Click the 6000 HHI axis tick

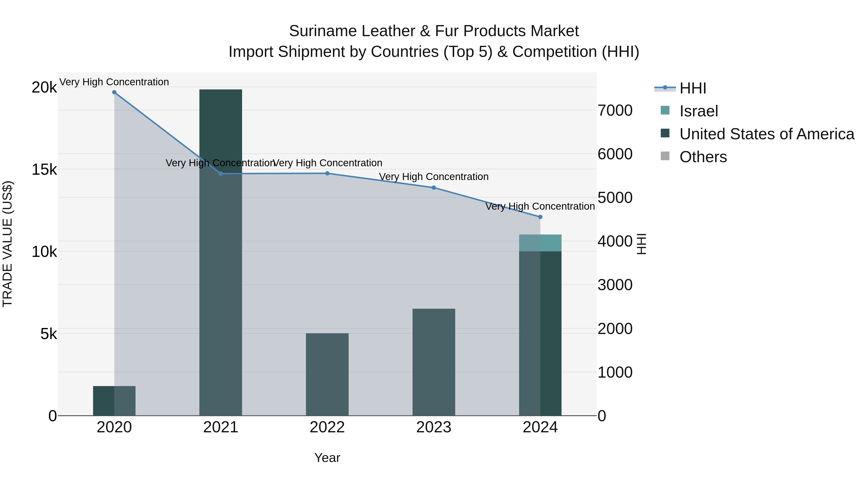pyautogui.click(x=615, y=154)
